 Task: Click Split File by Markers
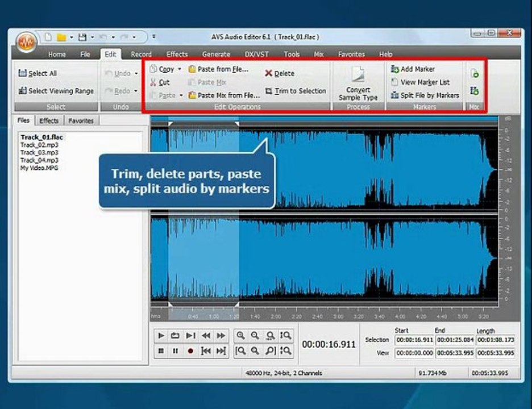[x=425, y=95]
